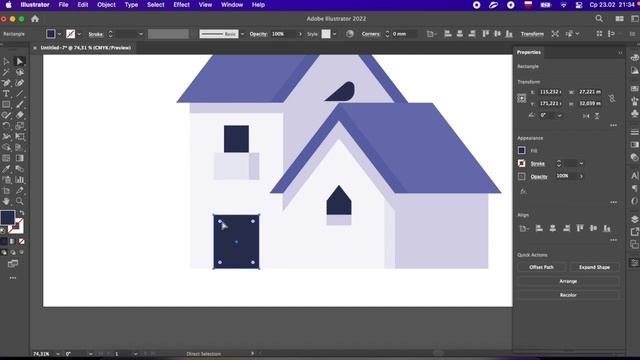The height and width of the screenshot is (360, 640).
Task: Select the Line Segment tool
Action: click(20, 93)
